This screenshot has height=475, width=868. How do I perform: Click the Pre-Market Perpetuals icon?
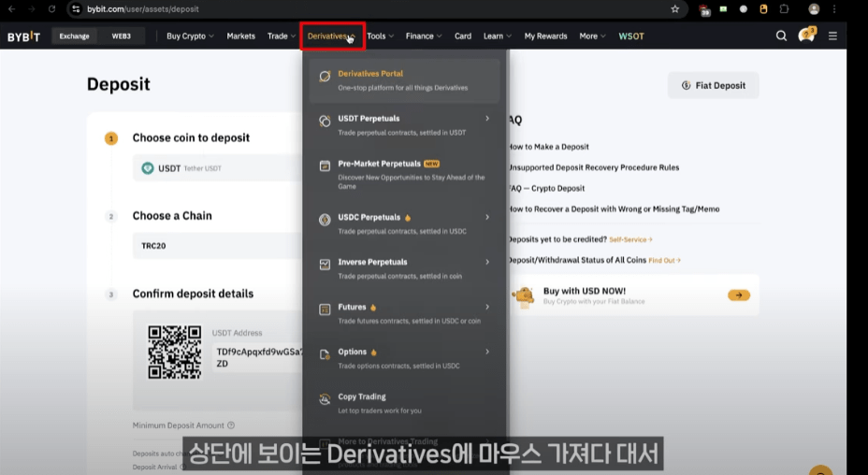(x=325, y=166)
